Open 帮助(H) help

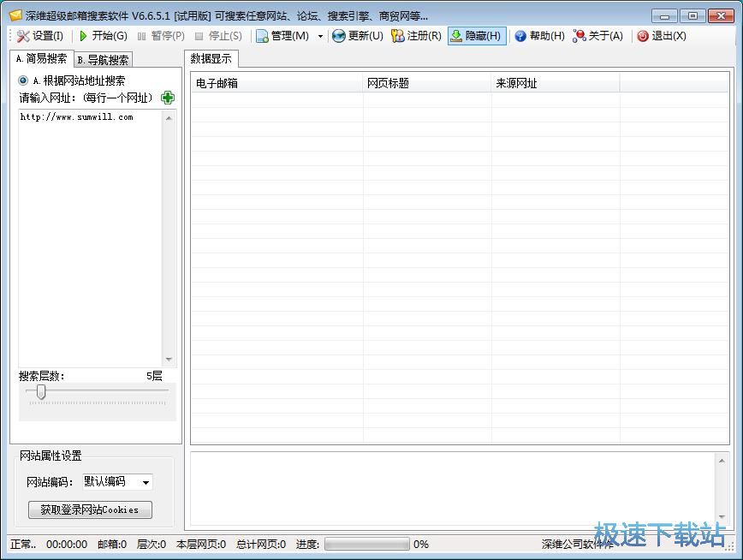[x=540, y=36]
